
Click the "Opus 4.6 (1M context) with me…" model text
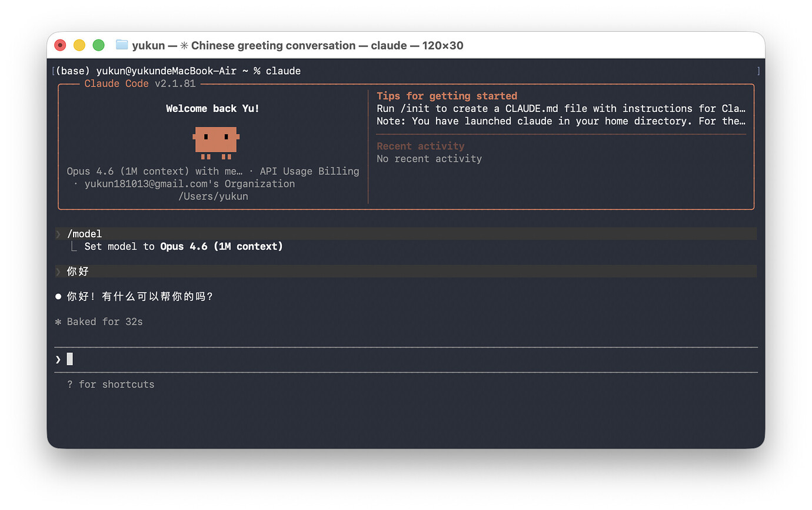click(x=155, y=171)
